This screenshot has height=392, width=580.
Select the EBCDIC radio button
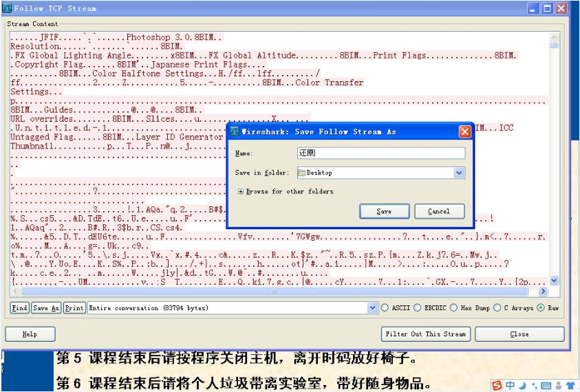[x=417, y=307]
